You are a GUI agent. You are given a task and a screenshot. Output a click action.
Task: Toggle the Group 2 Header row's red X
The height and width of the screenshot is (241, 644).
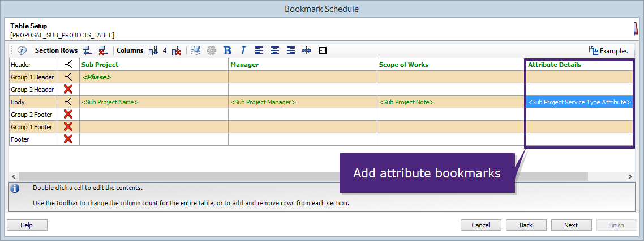pyautogui.click(x=68, y=89)
